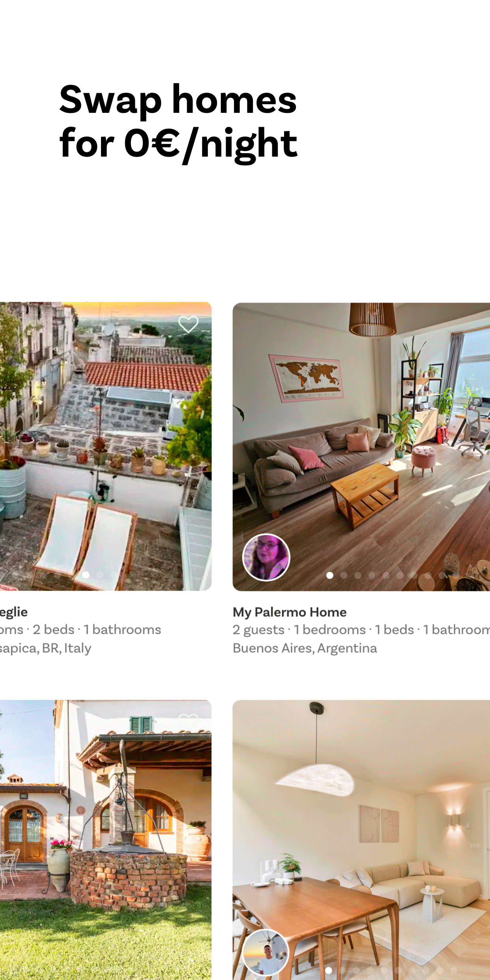Open the villa photo with the brick well
490x980 pixels.
click(x=106, y=840)
